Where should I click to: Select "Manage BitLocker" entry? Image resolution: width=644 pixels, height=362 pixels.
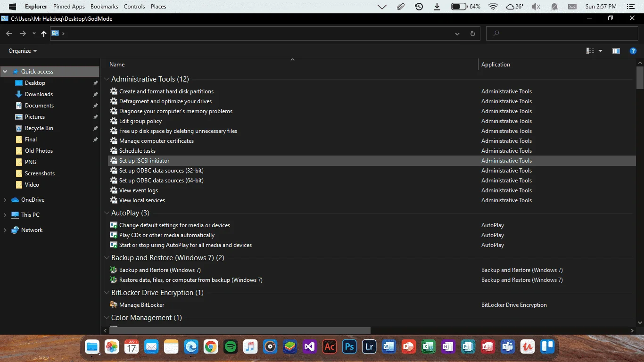click(x=141, y=305)
